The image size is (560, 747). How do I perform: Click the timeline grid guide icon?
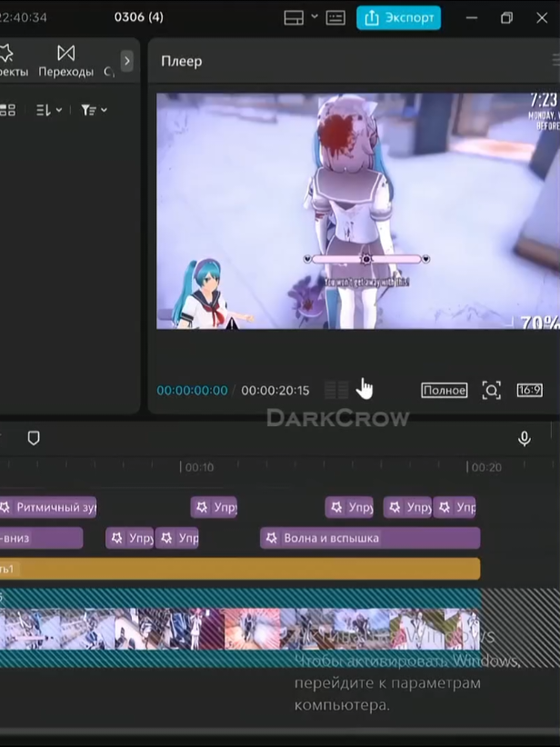[x=336, y=390]
